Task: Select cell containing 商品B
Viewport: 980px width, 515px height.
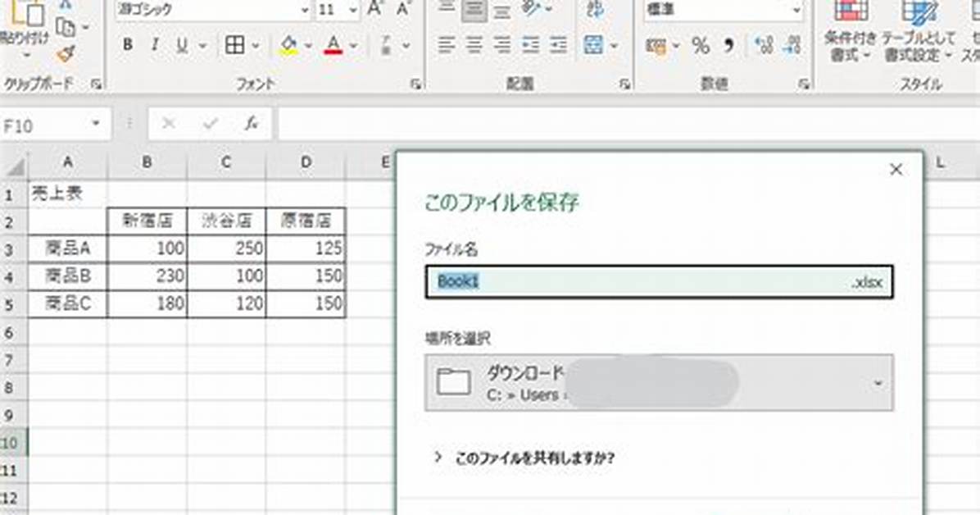Action: coord(67,276)
